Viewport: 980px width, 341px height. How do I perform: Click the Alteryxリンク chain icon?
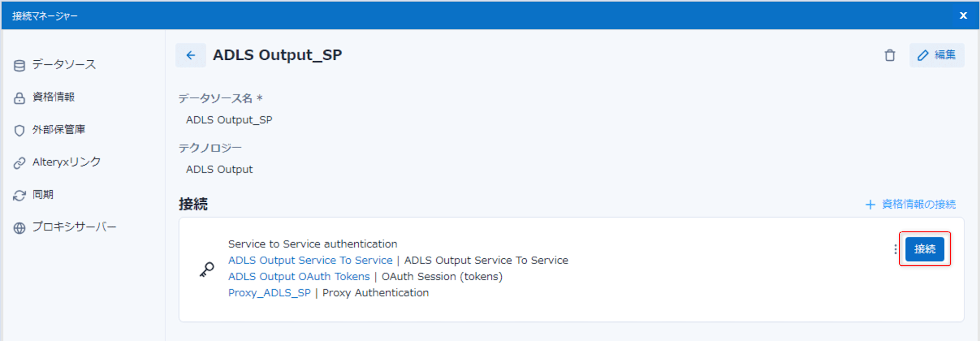(x=19, y=162)
